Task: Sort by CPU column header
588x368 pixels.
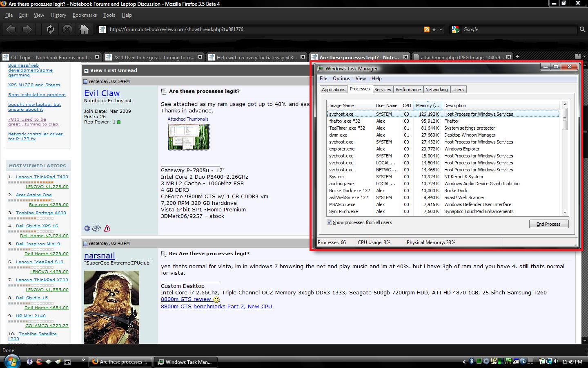Action: pyautogui.click(x=407, y=105)
